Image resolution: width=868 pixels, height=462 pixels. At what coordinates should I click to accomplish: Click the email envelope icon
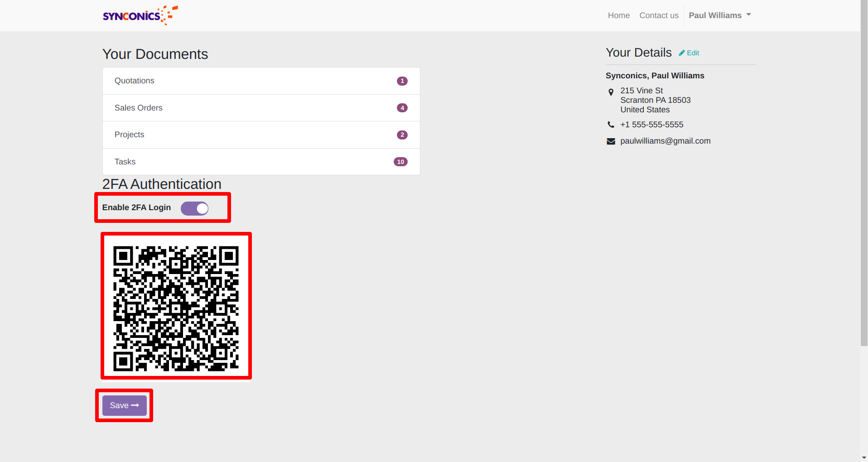click(x=611, y=141)
